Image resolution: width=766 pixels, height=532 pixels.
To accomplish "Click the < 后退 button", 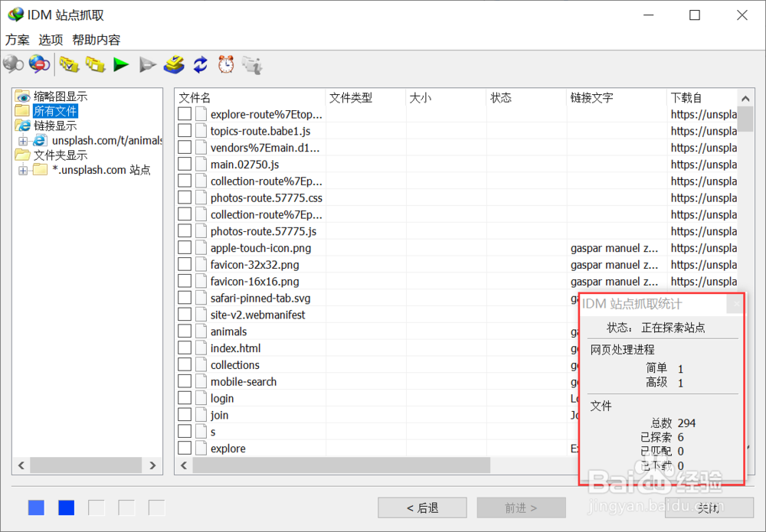I will tap(423, 508).
